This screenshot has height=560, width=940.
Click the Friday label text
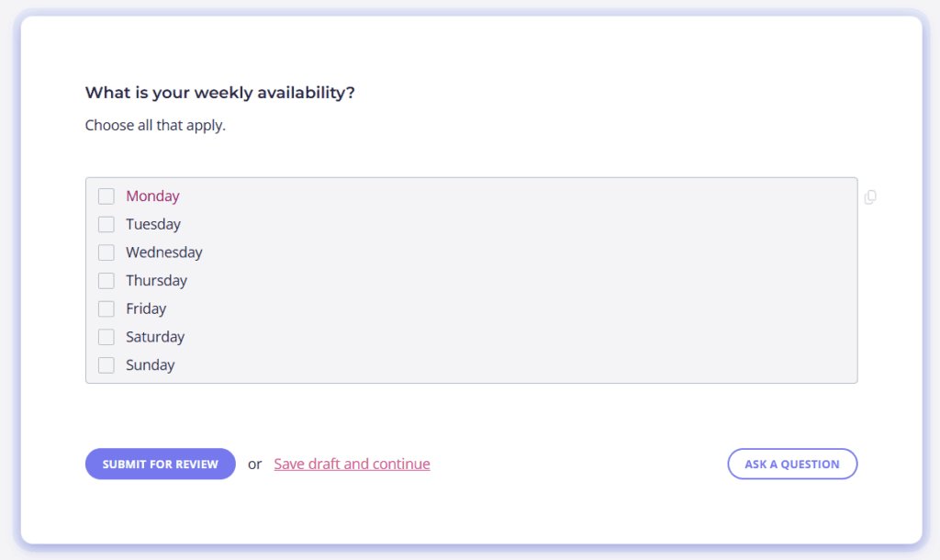pyautogui.click(x=146, y=308)
